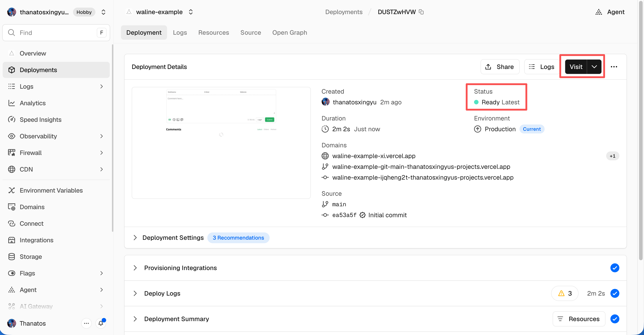Screen dimensions: 644x335
Task: Open the waline-example project switcher
Action: point(191,12)
